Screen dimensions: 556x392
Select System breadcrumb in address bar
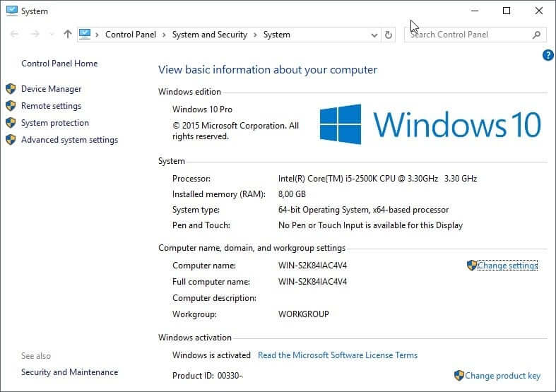pos(276,35)
